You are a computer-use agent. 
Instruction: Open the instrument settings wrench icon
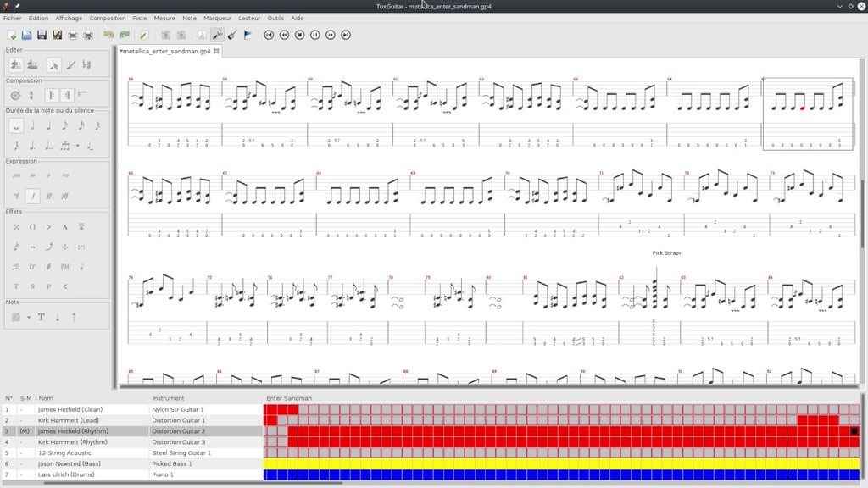(x=218, y=35)
